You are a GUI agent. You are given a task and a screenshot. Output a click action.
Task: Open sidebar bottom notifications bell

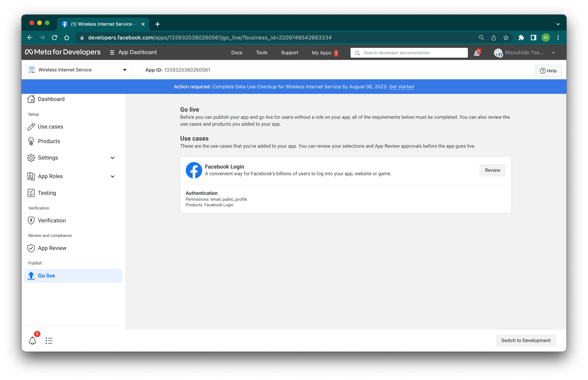point(33,341)
